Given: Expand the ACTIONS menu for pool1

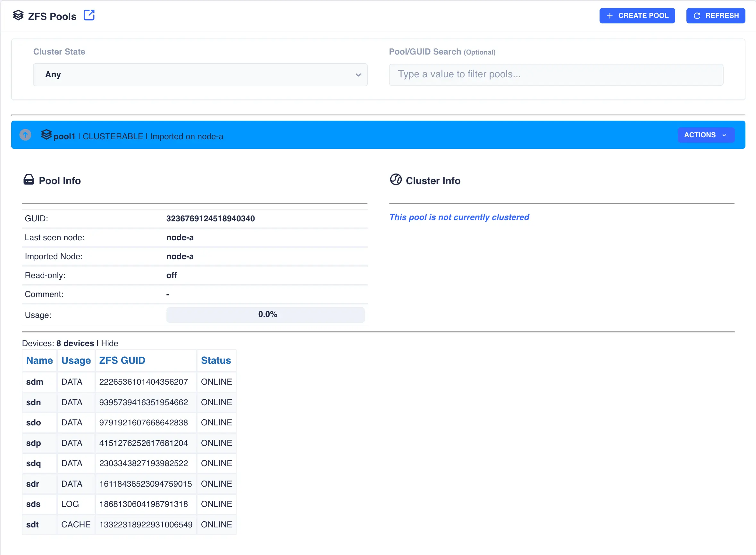Looking at the screenshot, I should point(706,135).
